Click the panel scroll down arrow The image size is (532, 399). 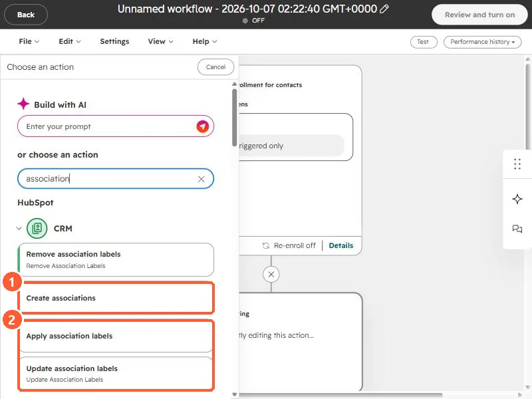pyautogui.click(x=235, y=394)
